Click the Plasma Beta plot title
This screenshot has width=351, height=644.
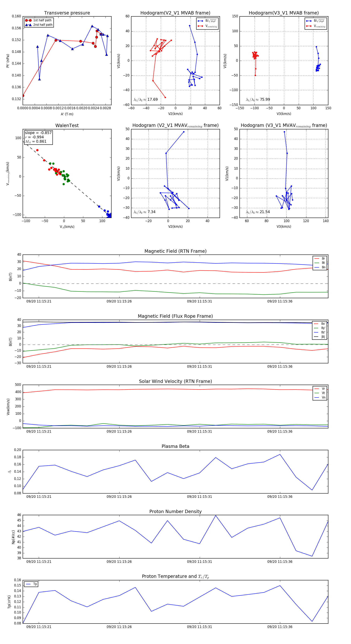pyautogui.click(x=175, y=446)
